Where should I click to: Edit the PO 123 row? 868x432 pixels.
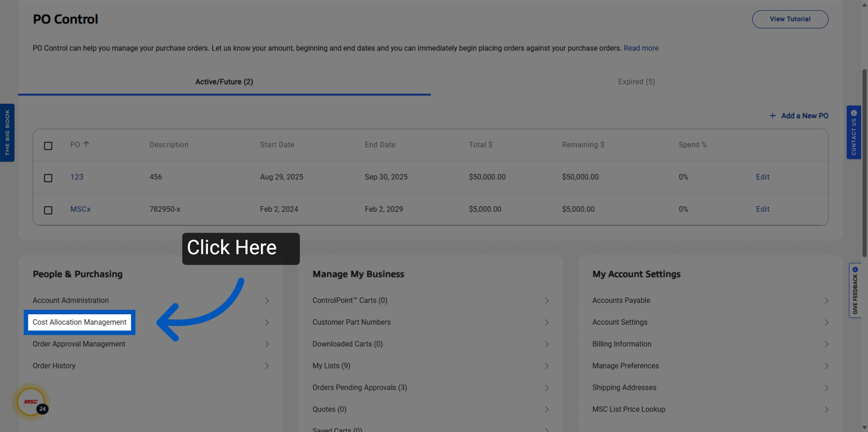coord(762,177)
